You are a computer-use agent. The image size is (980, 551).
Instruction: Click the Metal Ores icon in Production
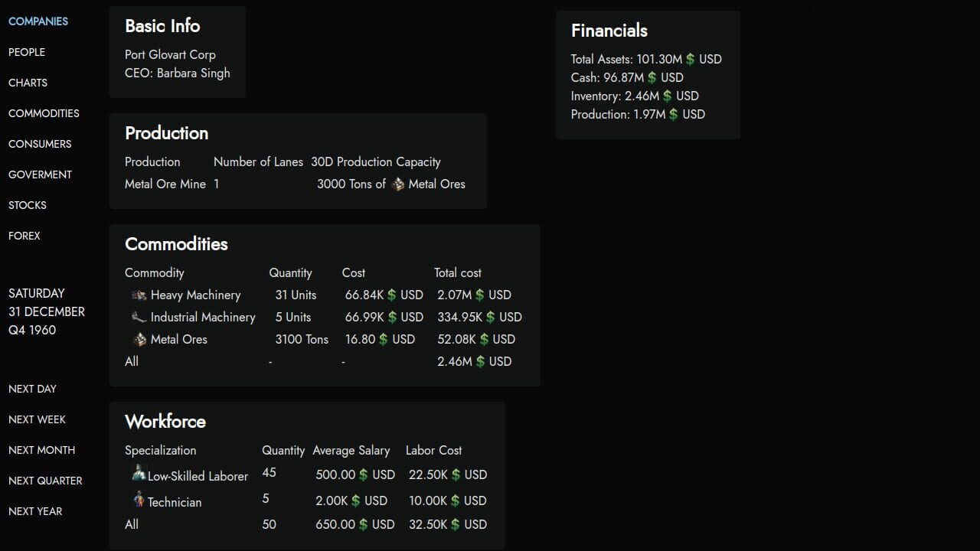397,184
